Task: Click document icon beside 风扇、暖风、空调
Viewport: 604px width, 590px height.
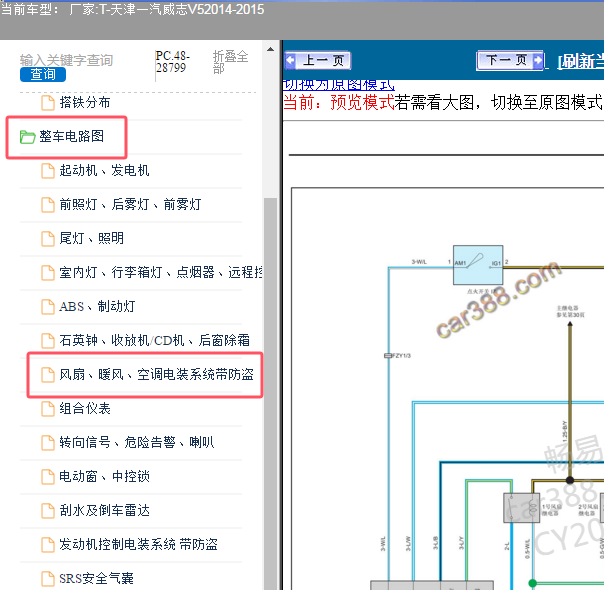Action: tap(48, 375)
